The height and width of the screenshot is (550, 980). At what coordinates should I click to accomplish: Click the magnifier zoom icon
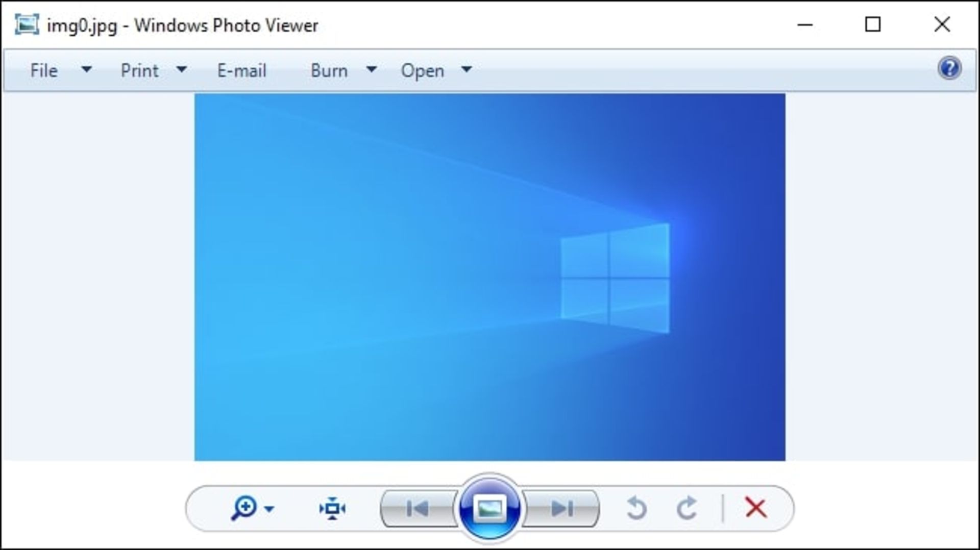point(244,508)
